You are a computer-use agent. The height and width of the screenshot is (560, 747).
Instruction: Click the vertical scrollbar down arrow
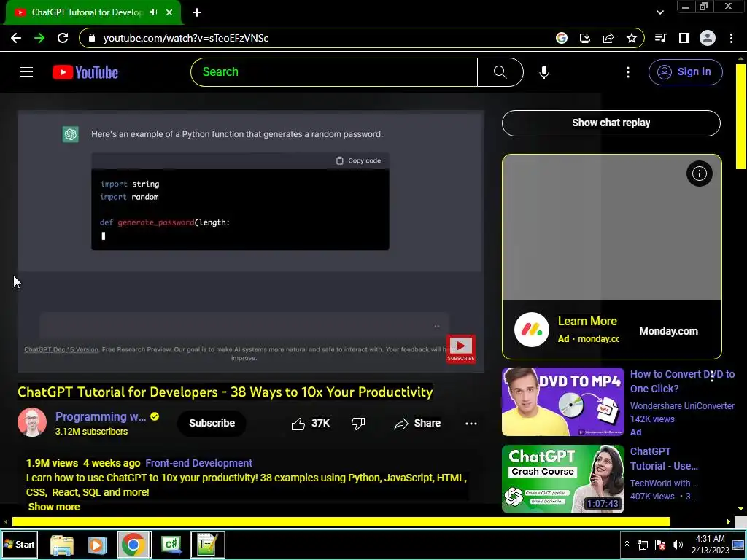(x=741, y=509)
